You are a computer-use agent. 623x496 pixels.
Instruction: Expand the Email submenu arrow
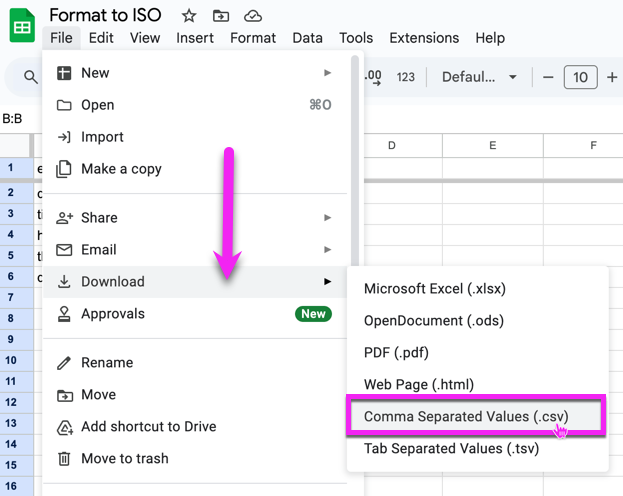(327, 250)
